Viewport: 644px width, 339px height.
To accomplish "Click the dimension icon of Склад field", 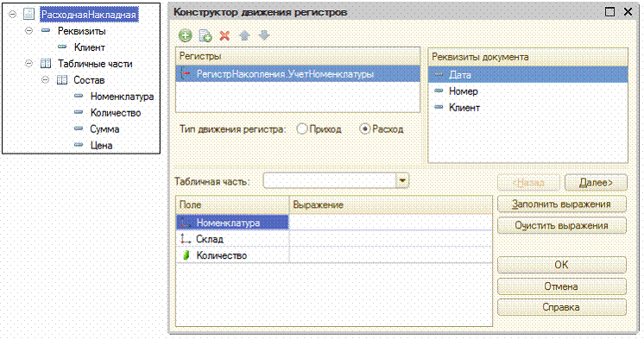I will tap(186, 239).
